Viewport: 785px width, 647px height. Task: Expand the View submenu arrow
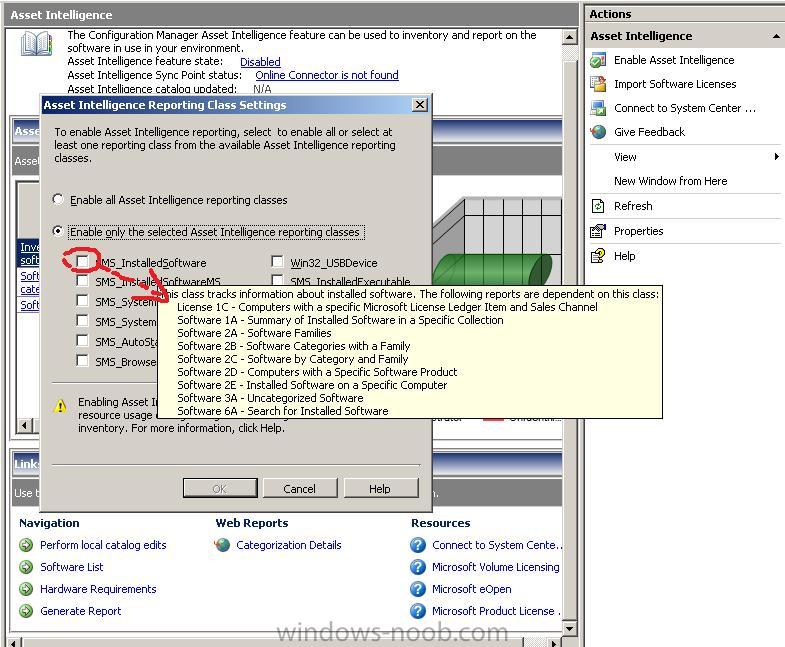click(776, 157)
